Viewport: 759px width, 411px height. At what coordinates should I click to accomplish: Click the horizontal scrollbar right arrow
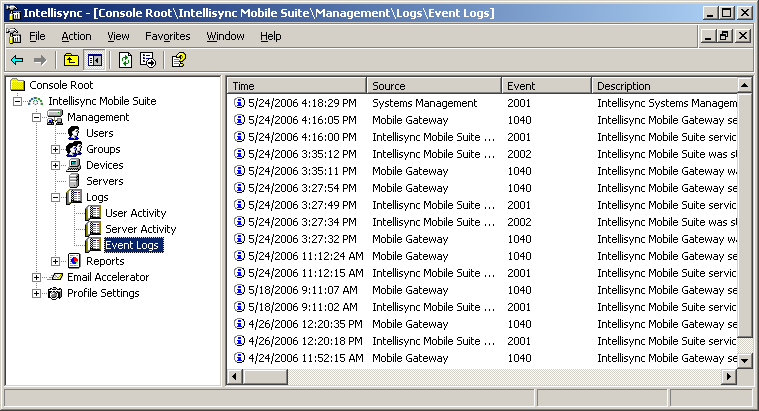click(729, 377)
